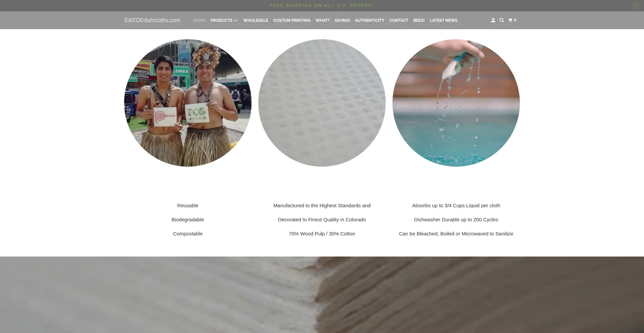
Task: Visit the Giving! page
Action: [x=342, y=20]
